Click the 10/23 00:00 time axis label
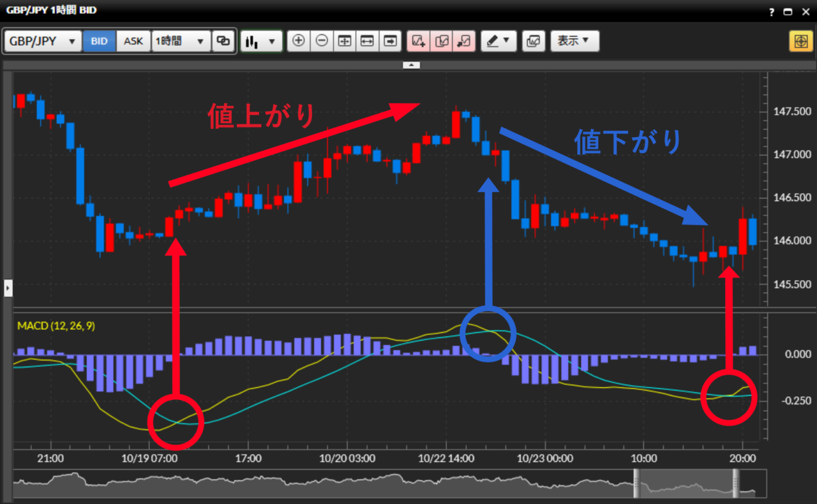 pos(545,458)
